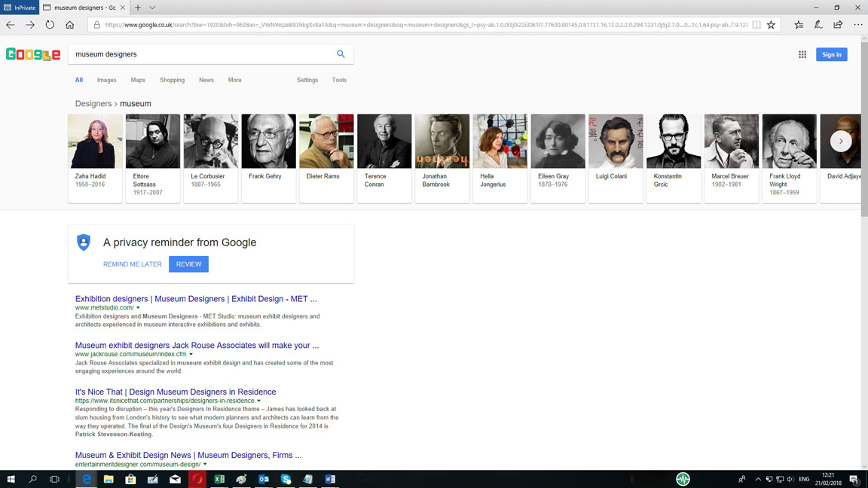
Task: Open Edge settings and more ellipsis menu
Action: coord(858,25)
